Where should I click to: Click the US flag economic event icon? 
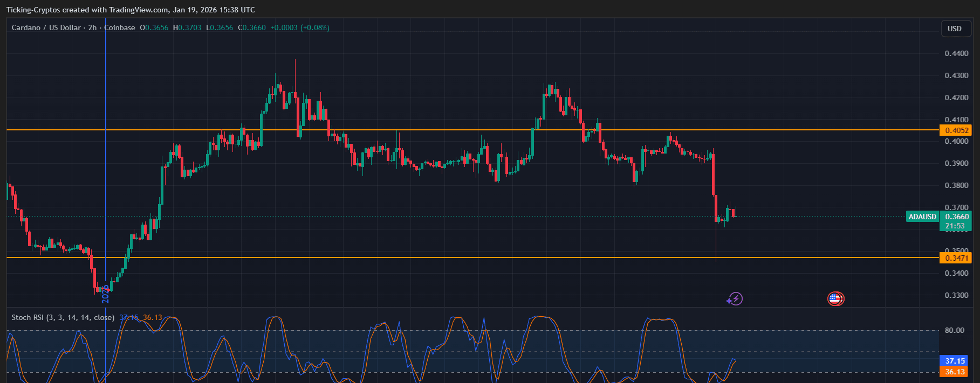coord(835,298)
